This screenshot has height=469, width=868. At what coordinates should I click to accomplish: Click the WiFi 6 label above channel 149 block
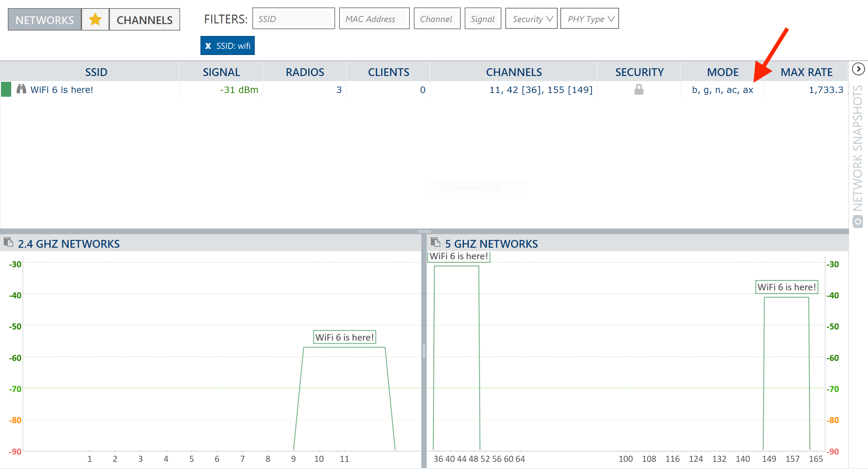coord(787,287)
